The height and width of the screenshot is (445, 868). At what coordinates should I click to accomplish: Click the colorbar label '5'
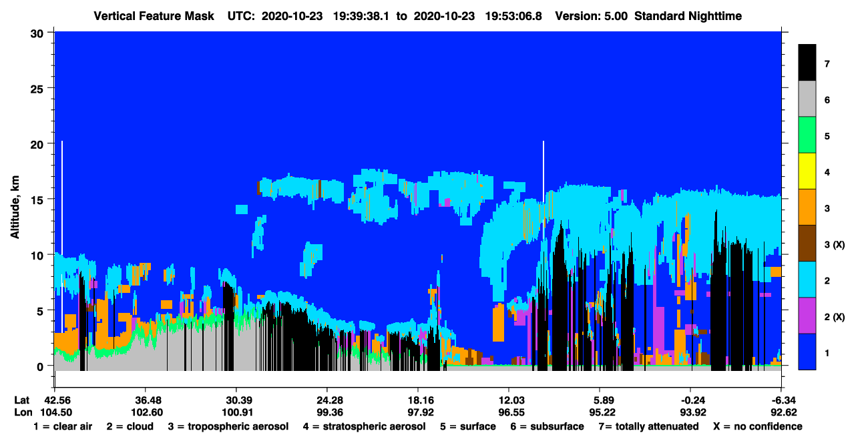tap(827, 136)
